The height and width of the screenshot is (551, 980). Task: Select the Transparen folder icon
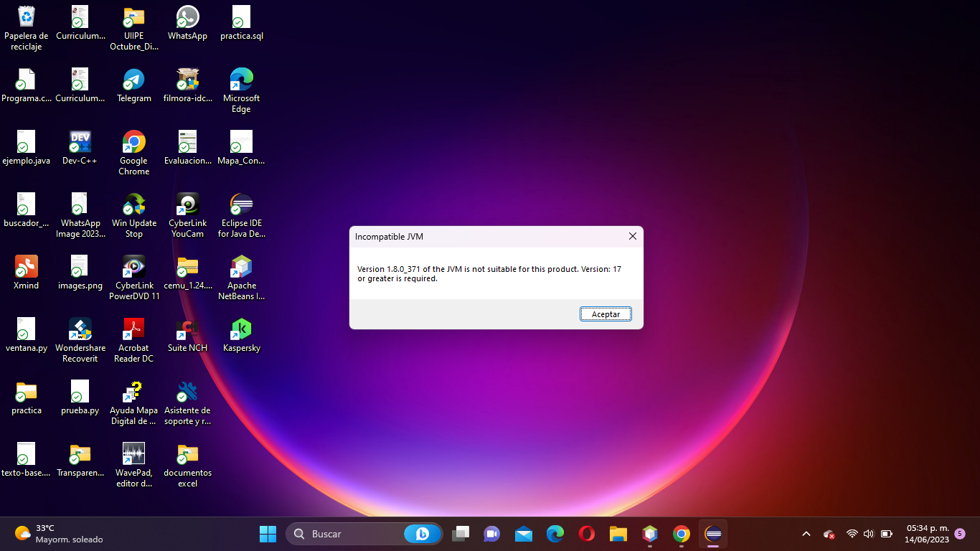[x=80, y=460]
